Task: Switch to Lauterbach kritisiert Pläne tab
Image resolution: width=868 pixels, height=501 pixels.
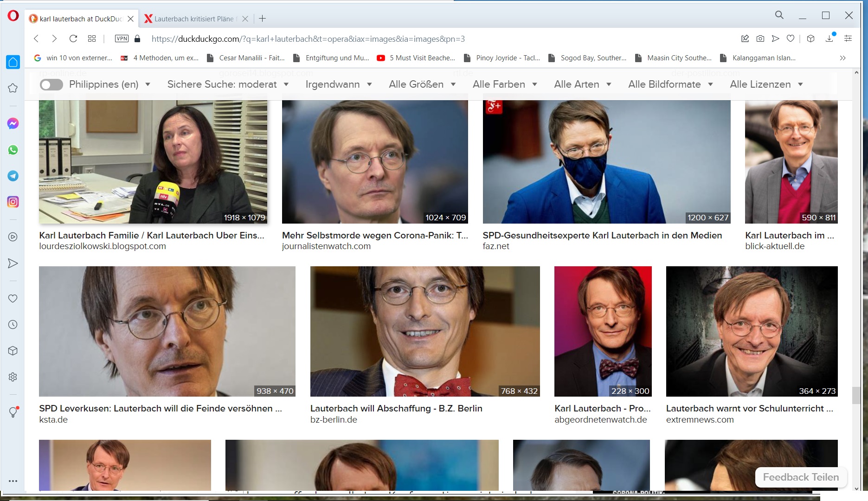Action: point(194,19)
